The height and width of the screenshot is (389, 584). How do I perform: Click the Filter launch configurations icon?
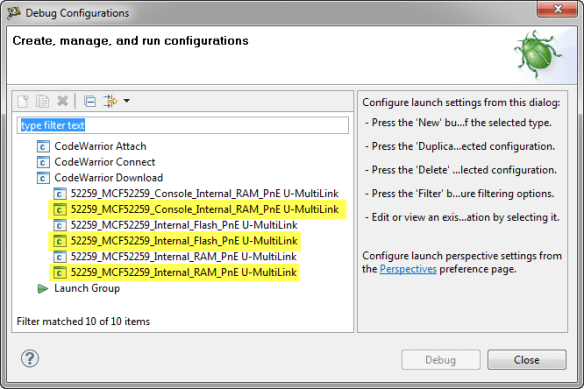[110, 101]
